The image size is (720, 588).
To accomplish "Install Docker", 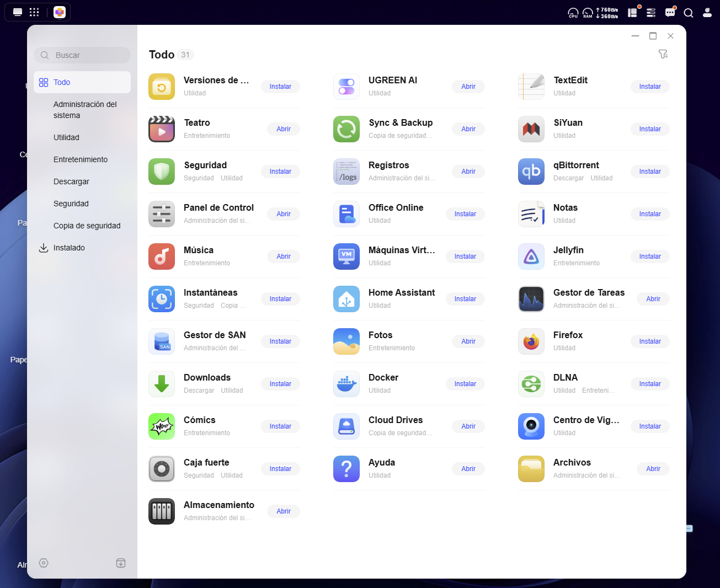I will pos(465,384).
